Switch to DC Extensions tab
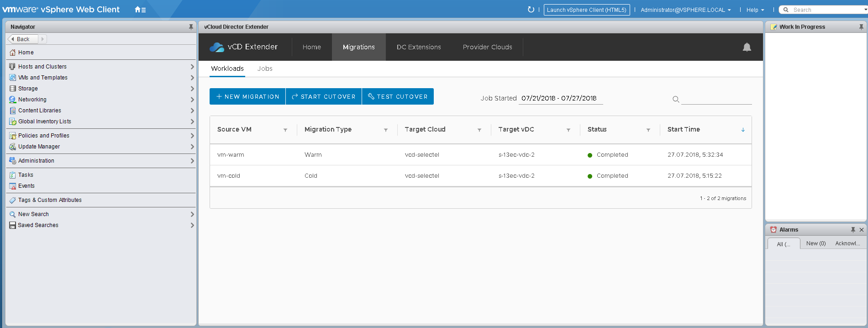Viewport: 868px width, 328px height. [419, 47]
